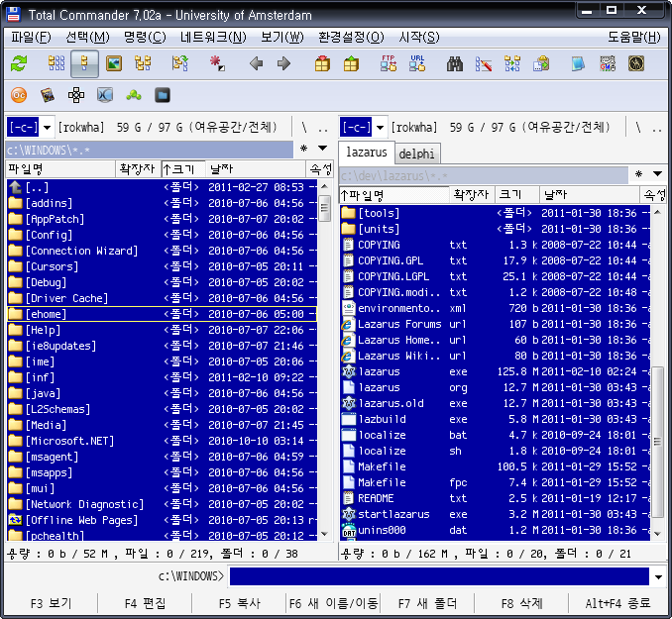Select the README txt file row
The height and width of the screenshot is (619, 672).
495,498
